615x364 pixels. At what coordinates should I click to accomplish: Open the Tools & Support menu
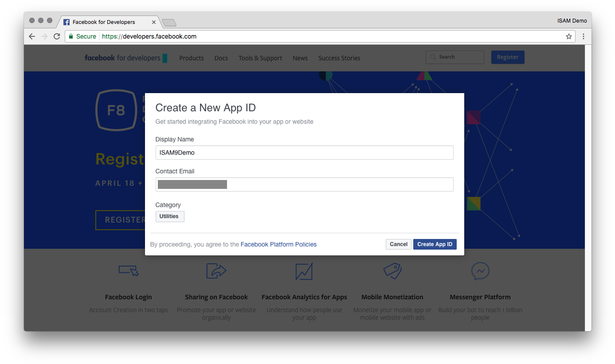[260, 58]
